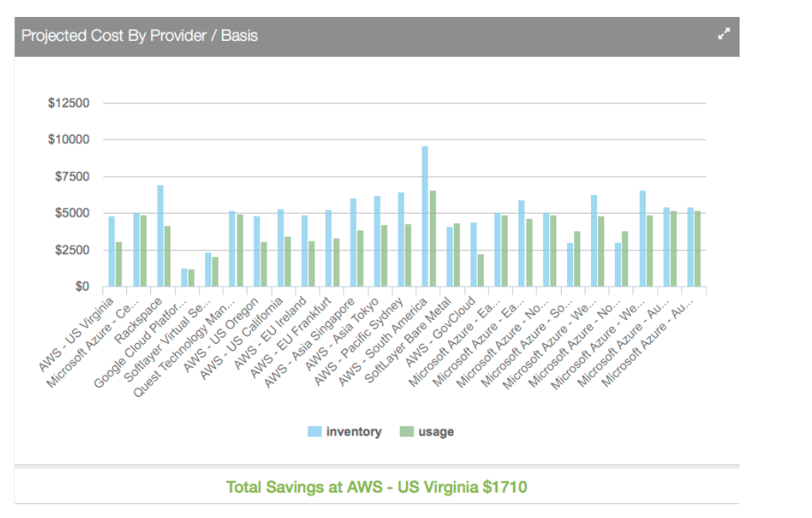Click the $10000 y-axis label
Image resolution: width=812 pixels, height=518 pixels.
[68, 140]
